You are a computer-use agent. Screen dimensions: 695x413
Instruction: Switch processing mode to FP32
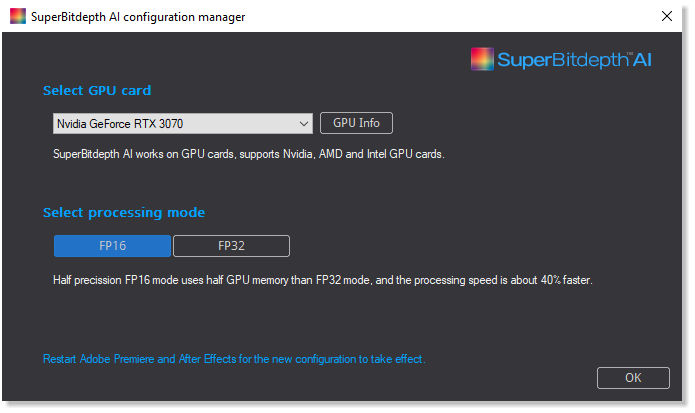[231, 246]
